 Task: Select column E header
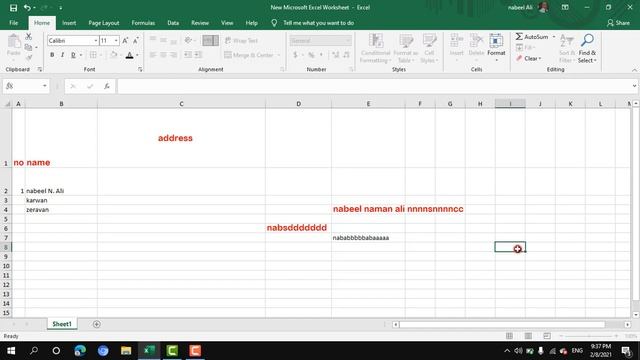click(368, 104)
